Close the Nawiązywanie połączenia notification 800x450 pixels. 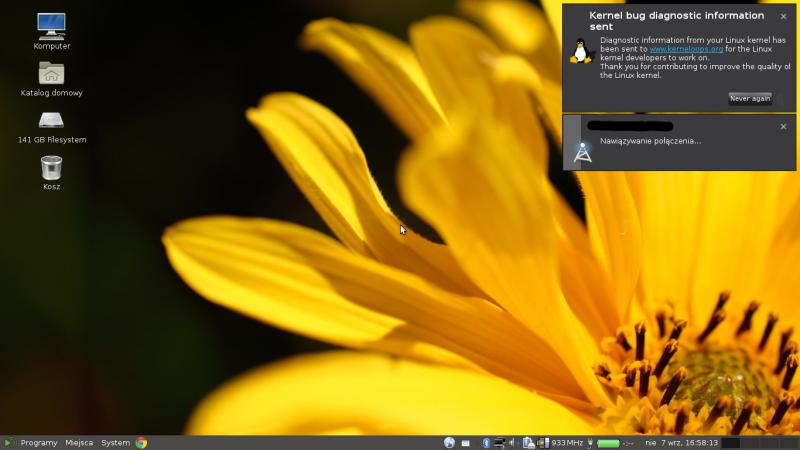click(x=783, y=127)
